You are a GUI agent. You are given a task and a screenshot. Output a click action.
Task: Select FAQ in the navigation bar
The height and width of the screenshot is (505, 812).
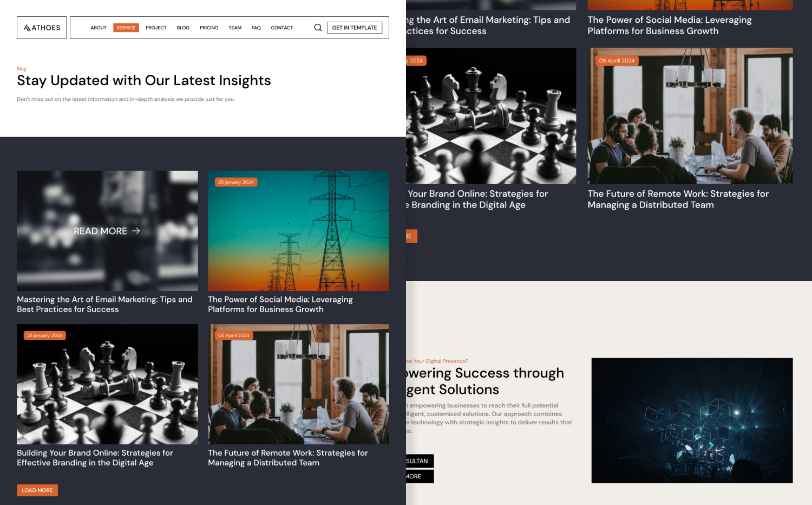(256, 28)
